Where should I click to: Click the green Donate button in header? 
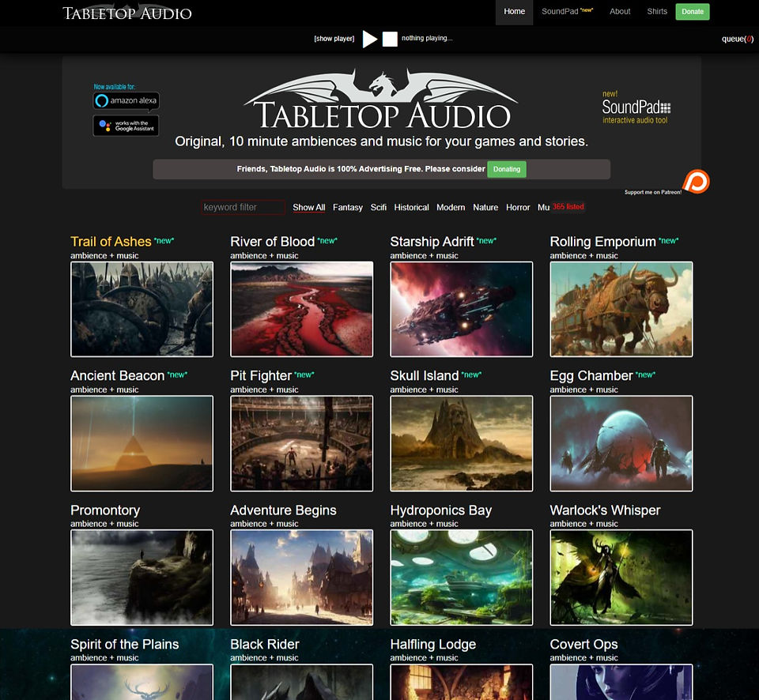[x=693, y=12]
